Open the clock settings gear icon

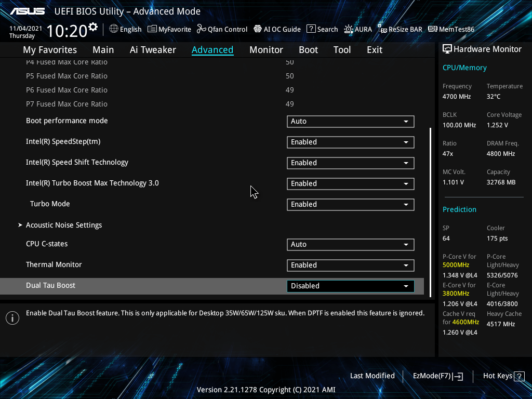(93, 26)
